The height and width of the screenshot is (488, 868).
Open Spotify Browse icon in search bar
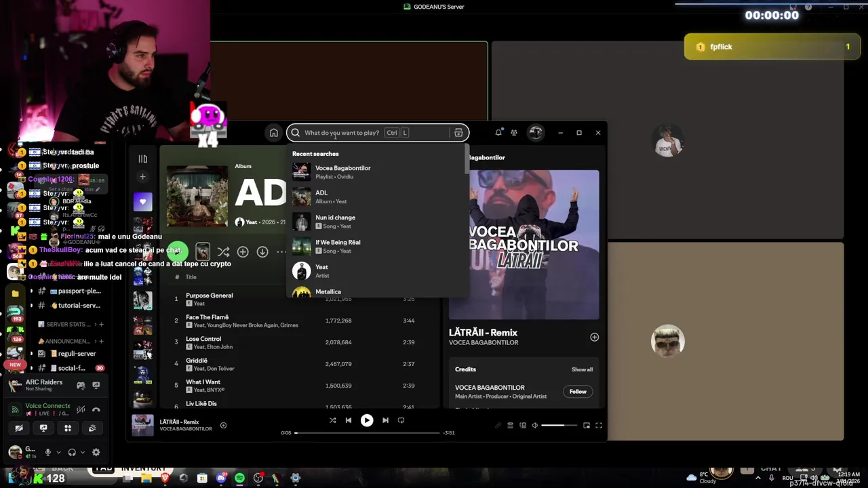pyautogui.click(x=458, y=133)
